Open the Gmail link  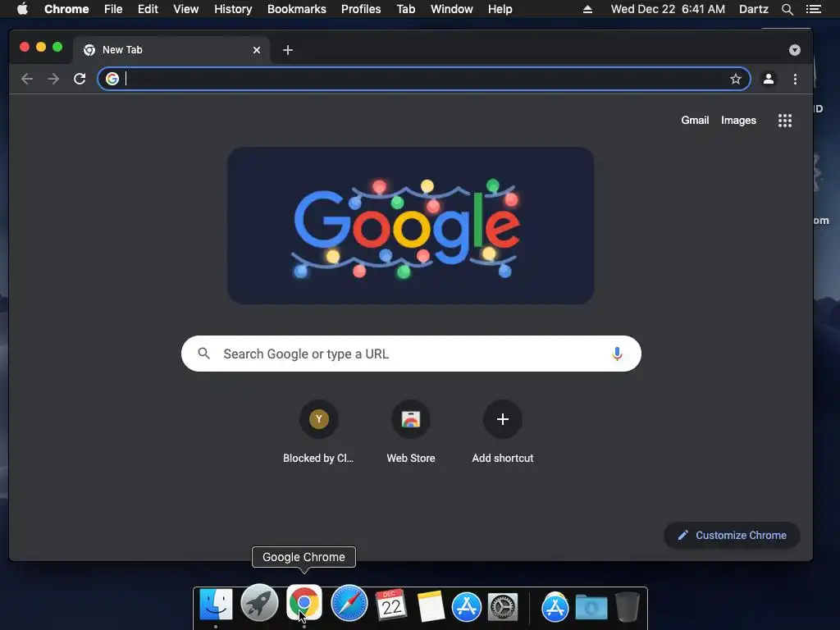[x=695, y=121]
